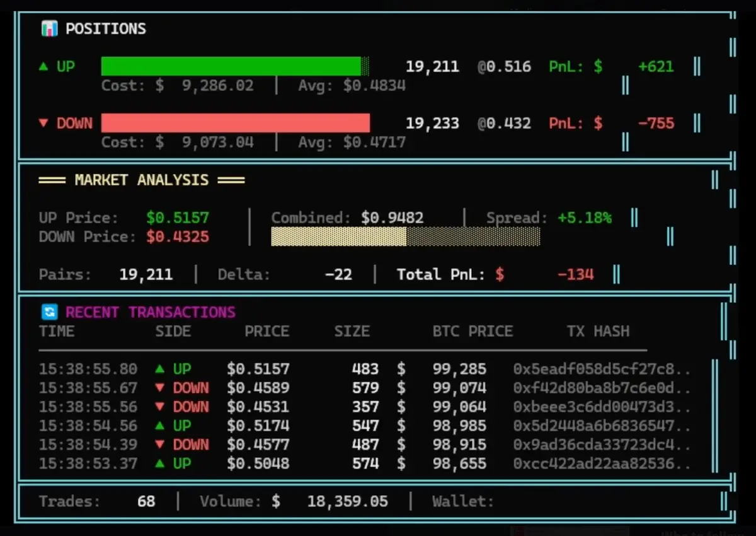756x536 pixels.
Task: Click the Total PnL -134 value
Action: click(575, 275)
